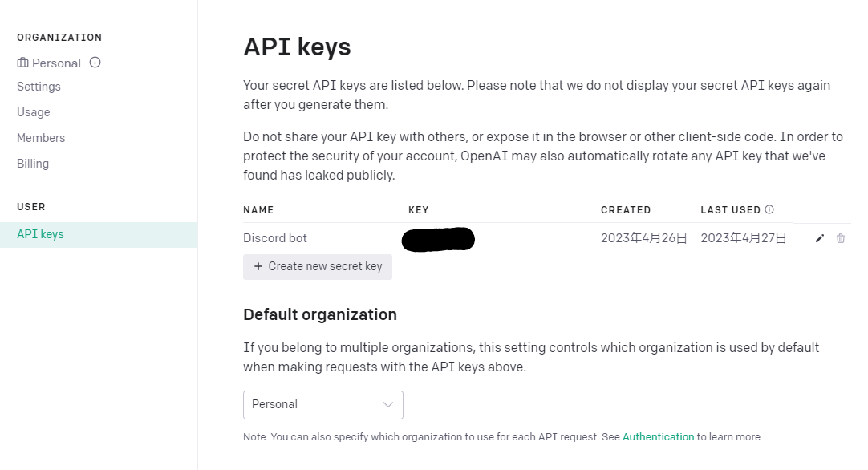Click the last used date 2023年4月27日
Image resolution: width=868 pixels, height=470 pixels.
coord(743,238)
